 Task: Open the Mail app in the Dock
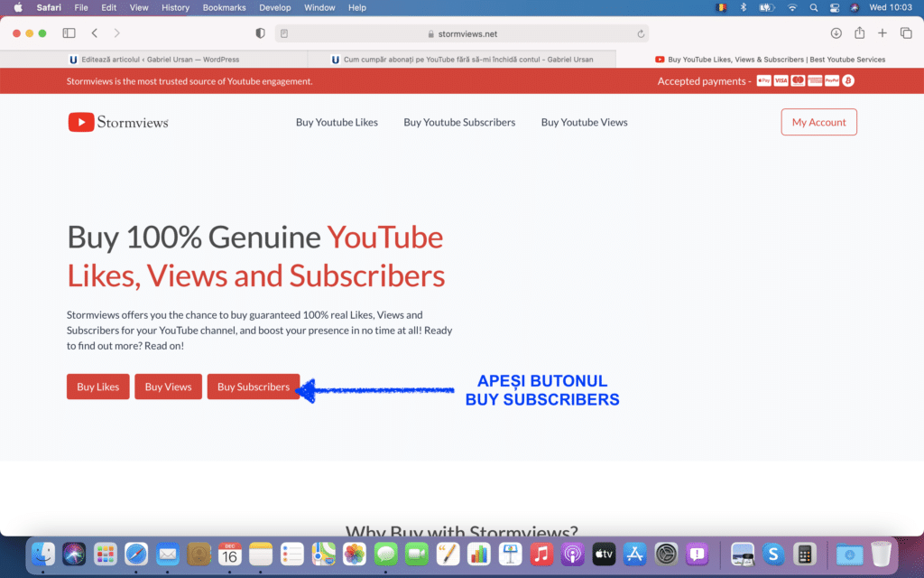click(x=167, y=554)
